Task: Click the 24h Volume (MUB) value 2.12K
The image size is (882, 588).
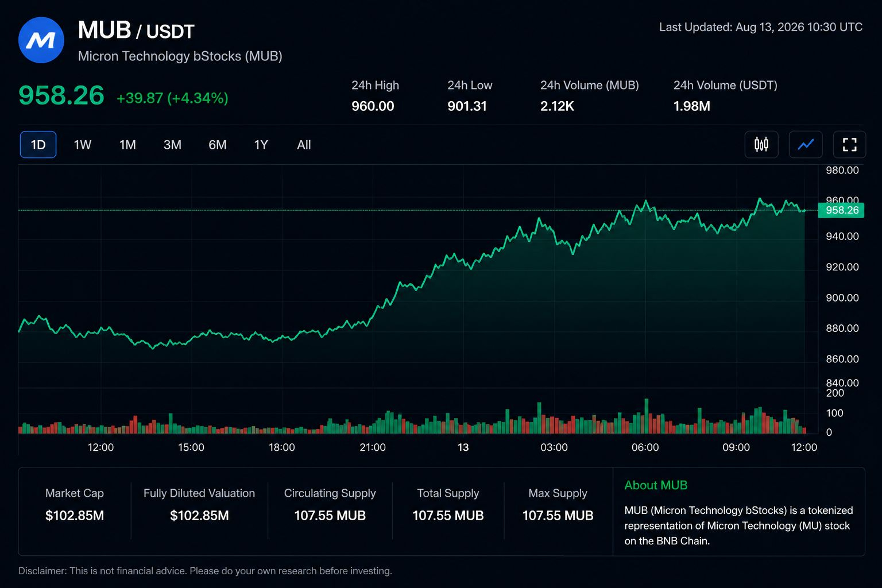Action: pos(557,106)
